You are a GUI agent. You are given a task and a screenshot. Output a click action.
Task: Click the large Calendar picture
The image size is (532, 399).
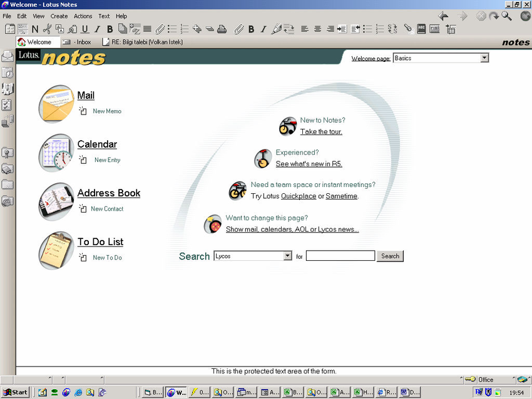click(x=56, y=153)
